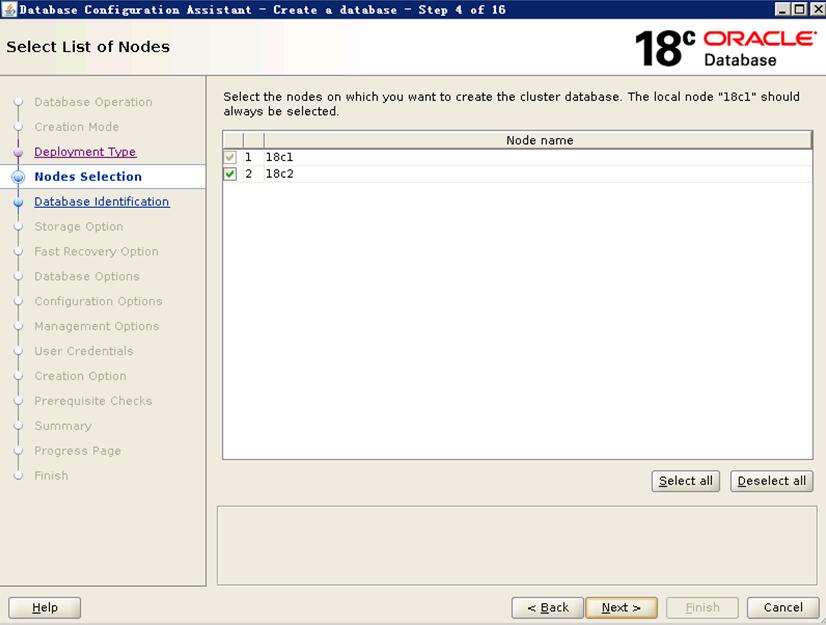Image resolution: width=826 pixels, height=625 pixels.
Task: Open Help for this step
Action: tap(45, 608)
